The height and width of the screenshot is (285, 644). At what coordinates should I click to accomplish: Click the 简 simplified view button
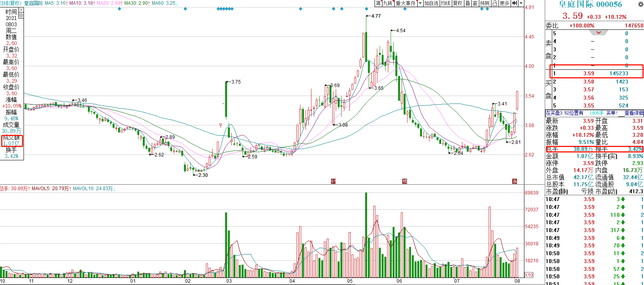point(378,3)
